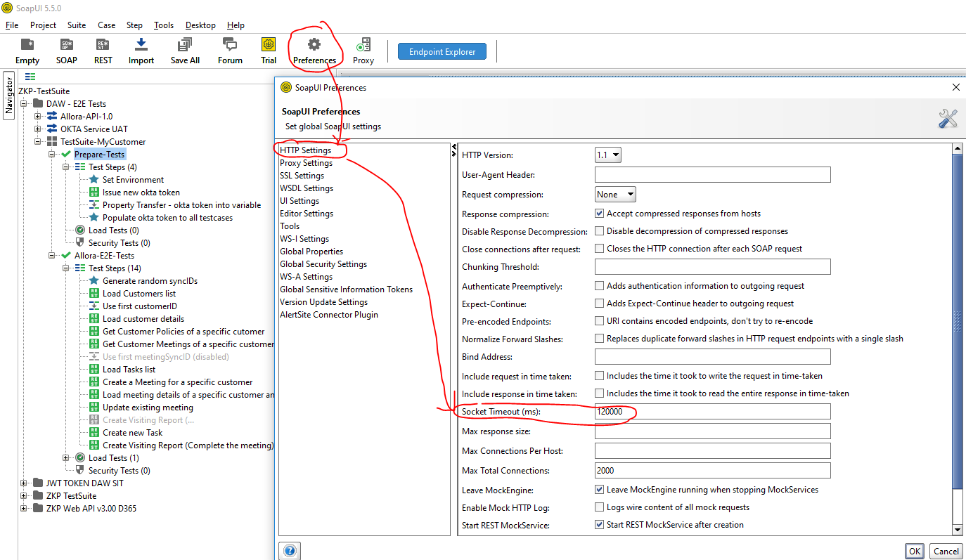Click the Save All toolbar icon
This screenshot has width=966, height=560.
[x=185, y=51]
